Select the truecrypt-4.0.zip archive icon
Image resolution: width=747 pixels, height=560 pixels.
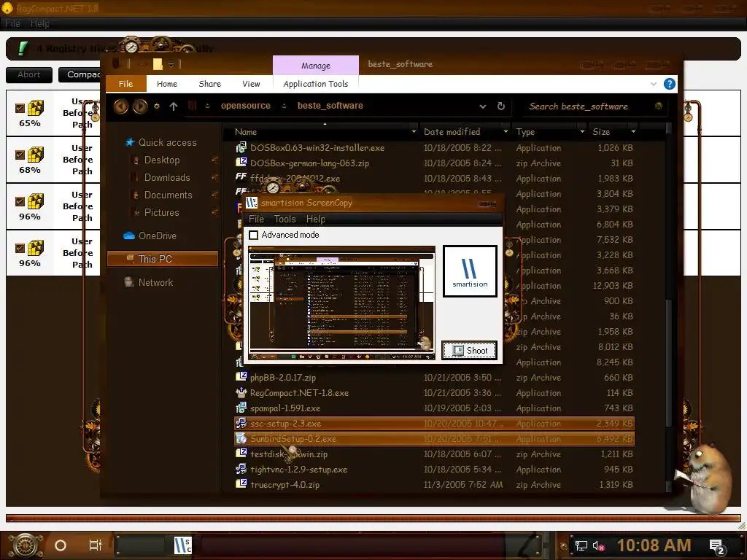coord(241,484)
